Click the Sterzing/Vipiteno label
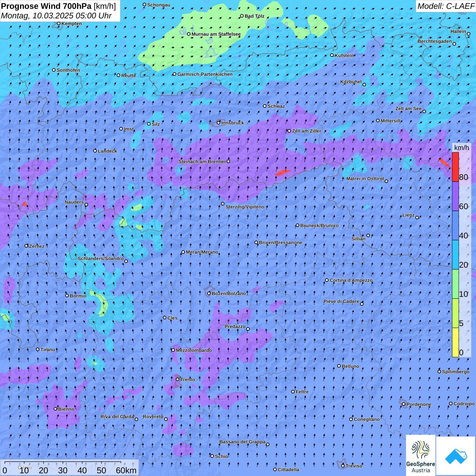476x476 pixels. click(245, 207)
